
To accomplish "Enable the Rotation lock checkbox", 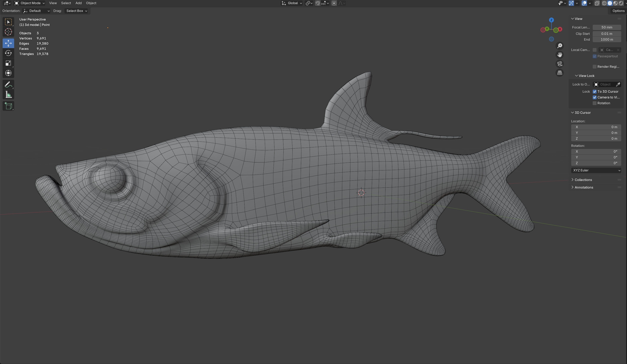I will (595, 103).
